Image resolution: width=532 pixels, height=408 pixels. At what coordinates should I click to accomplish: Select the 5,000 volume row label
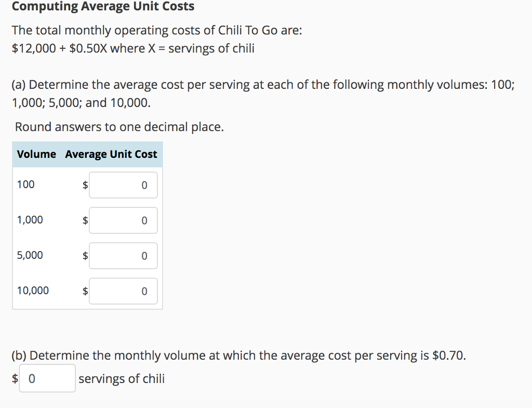click(x=30, y=255)
